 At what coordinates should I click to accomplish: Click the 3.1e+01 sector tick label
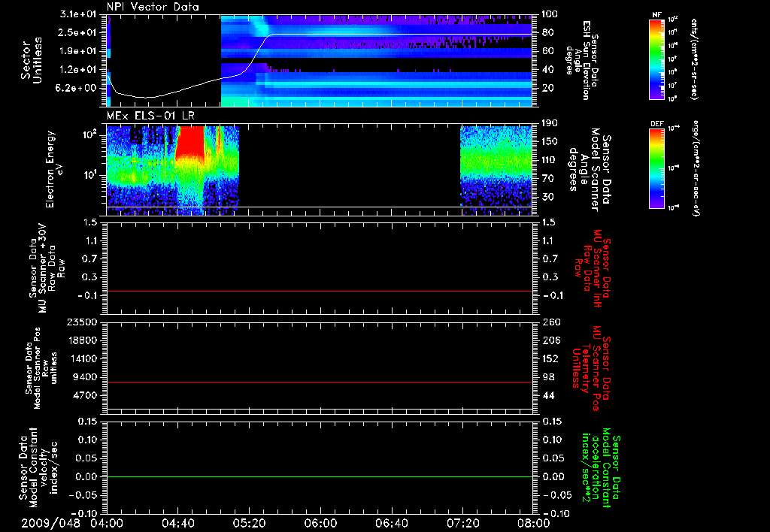click(78, 14)
